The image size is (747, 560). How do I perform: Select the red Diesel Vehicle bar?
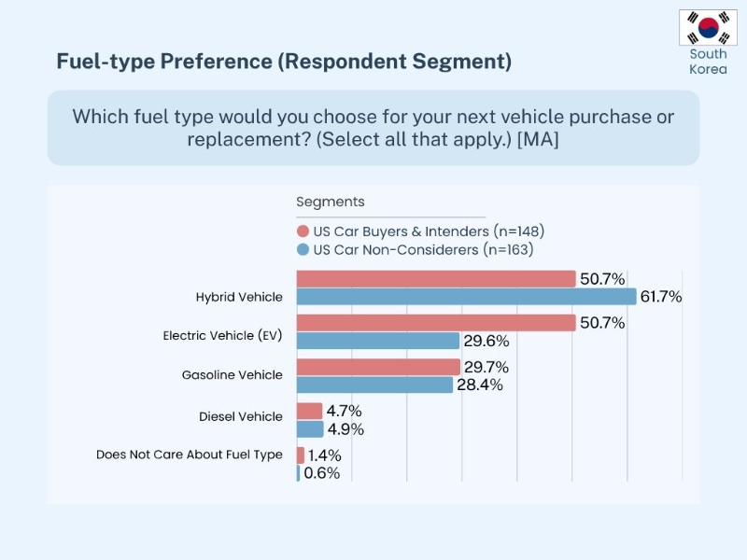(309, 411)
